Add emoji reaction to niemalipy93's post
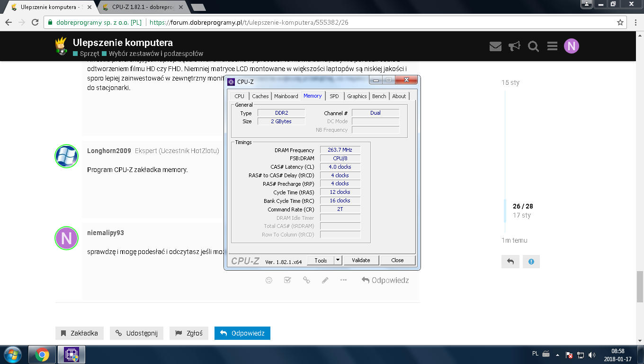 tap(269, 280)
